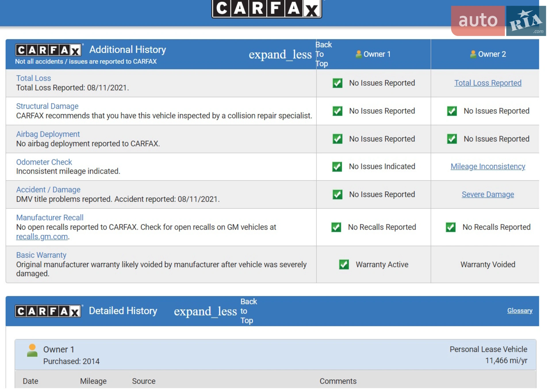Click the Detailed History section title
The width and height of the screenshot is (552, 392).
click(123, 311)
